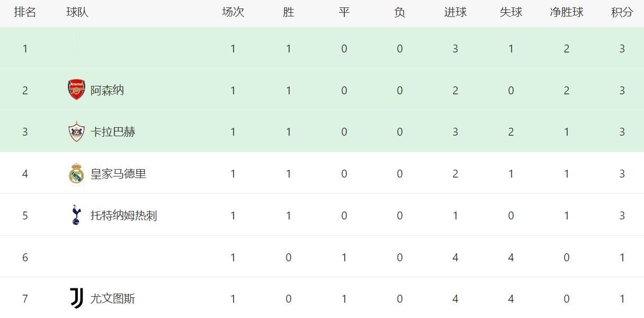Click the 排名 column header
644x318 pixels.
(x=25, y=12)
